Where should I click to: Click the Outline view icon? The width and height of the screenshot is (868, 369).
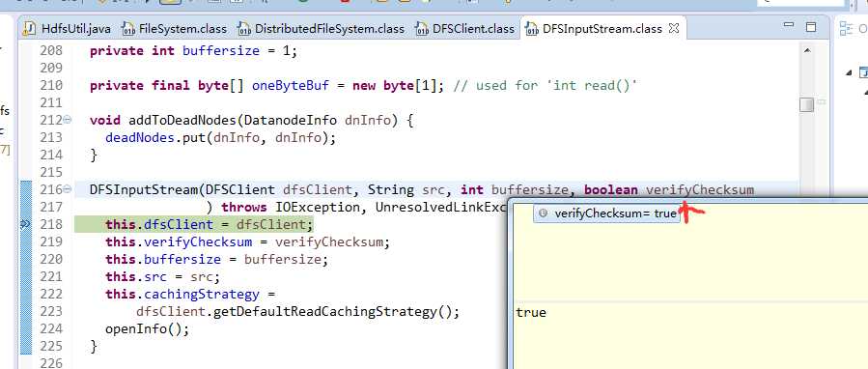(846, 28)
